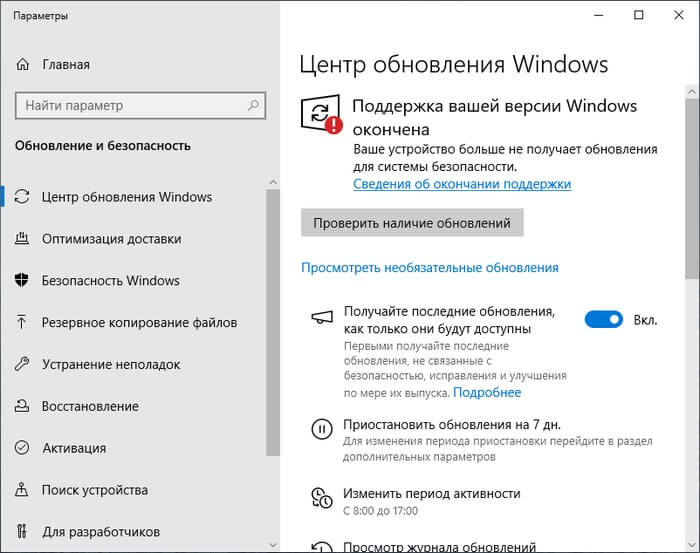Select Поиск устройства in the sidebar
Image resolution: width=700 pixels, height=553 pixels.
[x=95, y=490]
